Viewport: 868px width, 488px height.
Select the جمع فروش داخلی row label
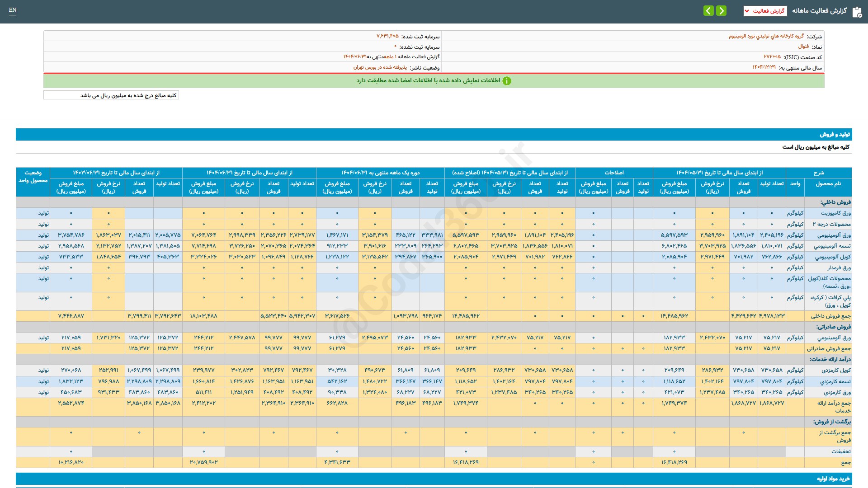pos(830,316)
